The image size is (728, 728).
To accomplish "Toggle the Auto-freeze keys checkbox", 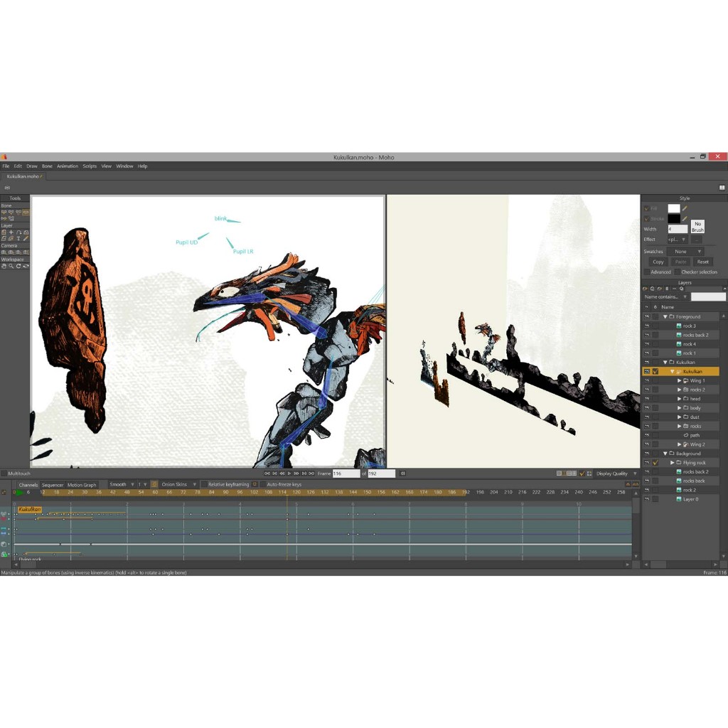I will tap(263, 484).
